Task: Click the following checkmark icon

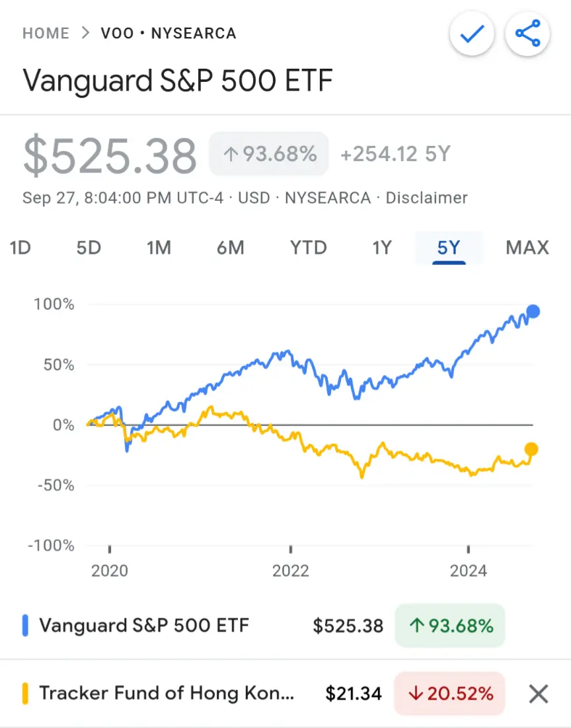Action: tap(472, 34)
